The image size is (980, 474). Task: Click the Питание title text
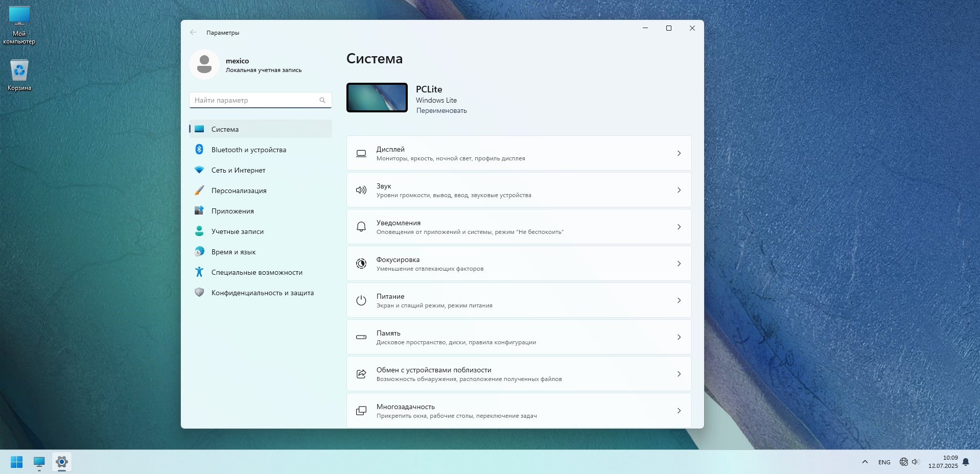pos(390,296)
